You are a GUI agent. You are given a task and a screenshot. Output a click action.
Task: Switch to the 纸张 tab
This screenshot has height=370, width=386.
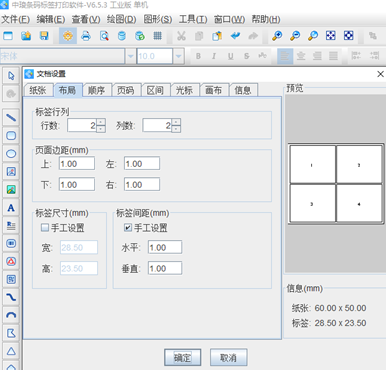(x=38, y=90)
